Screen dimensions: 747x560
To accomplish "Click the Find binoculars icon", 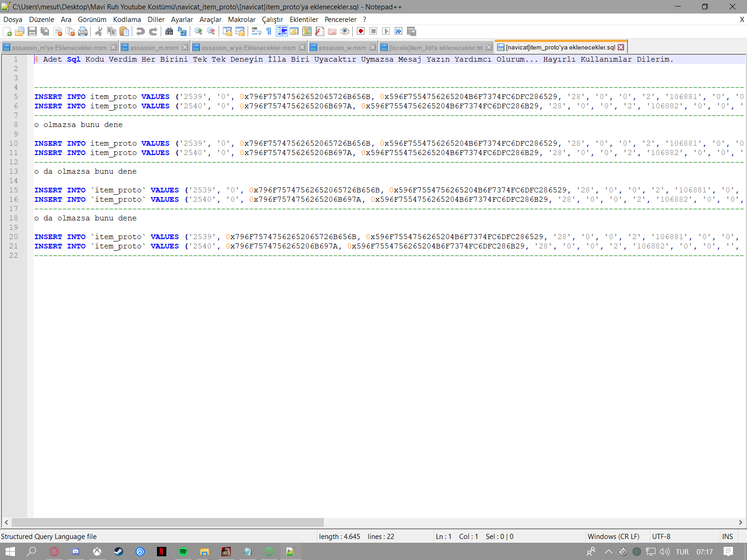I will 169,31.
